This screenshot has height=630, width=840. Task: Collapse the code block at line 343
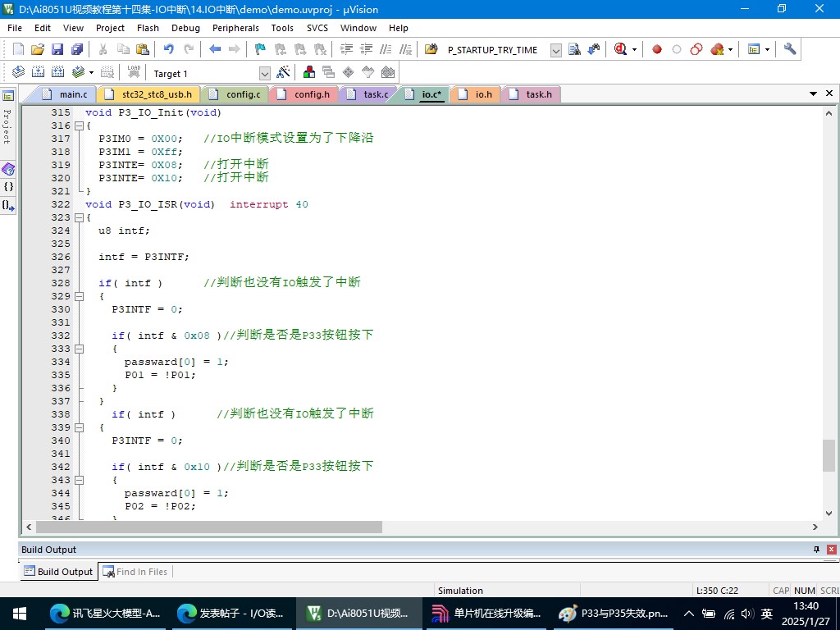(x=80, y=480)
